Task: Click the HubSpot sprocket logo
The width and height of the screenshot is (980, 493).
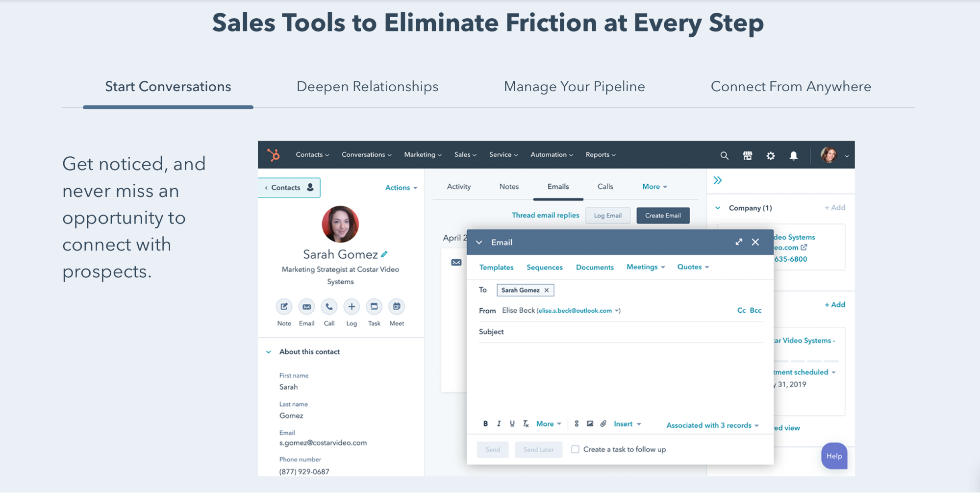Action: click(274, 155)
